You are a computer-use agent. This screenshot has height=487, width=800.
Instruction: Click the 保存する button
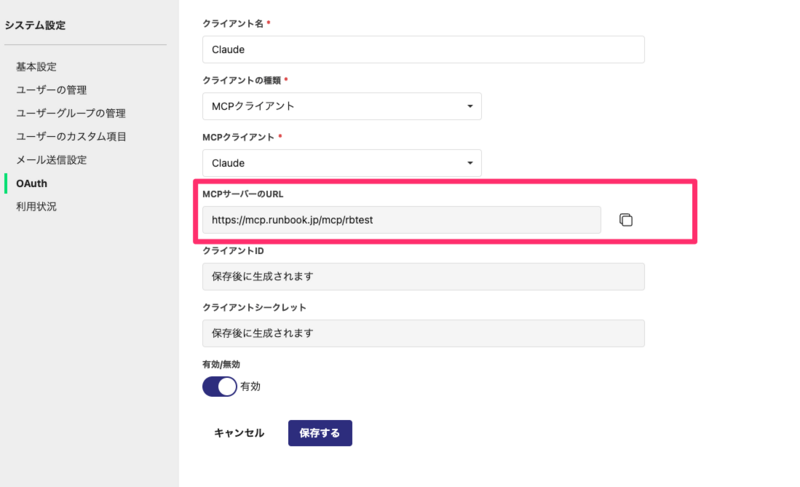coord(320,433)
